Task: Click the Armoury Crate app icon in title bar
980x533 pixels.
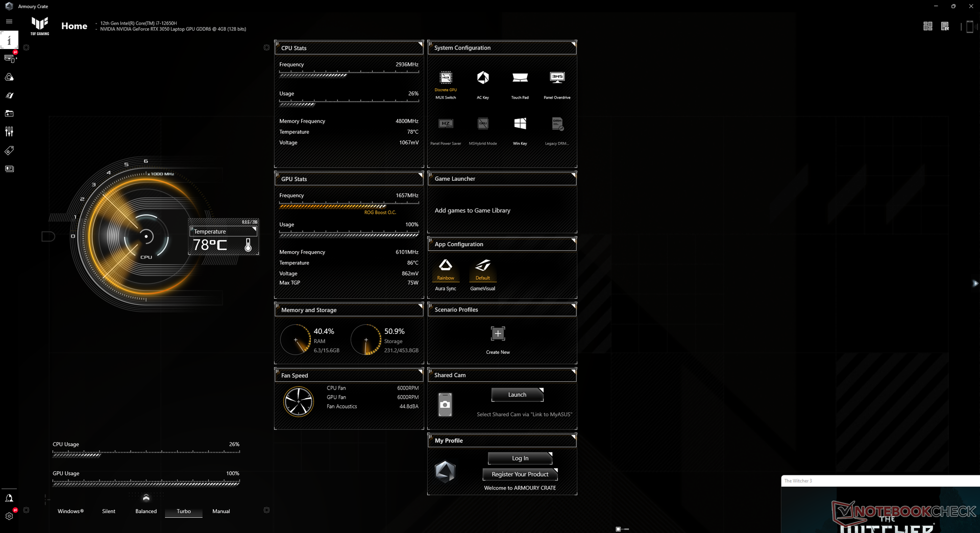Action: coord(9,6)
